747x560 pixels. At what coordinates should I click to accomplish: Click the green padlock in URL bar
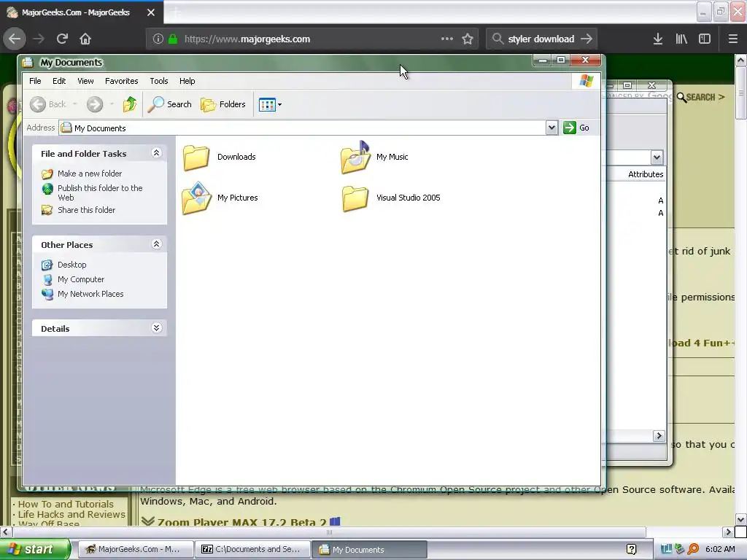[x=173, y=39]
